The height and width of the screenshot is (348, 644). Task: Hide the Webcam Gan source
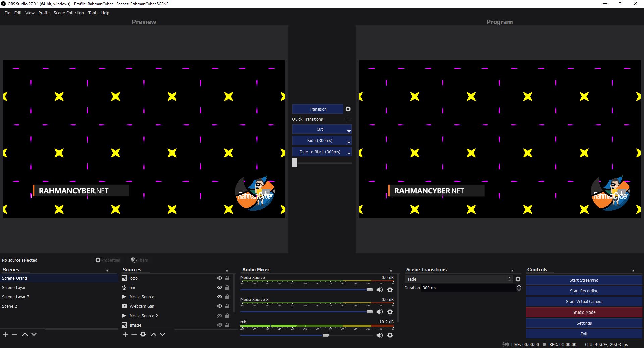pyautogui.click(x=220, y=306)
